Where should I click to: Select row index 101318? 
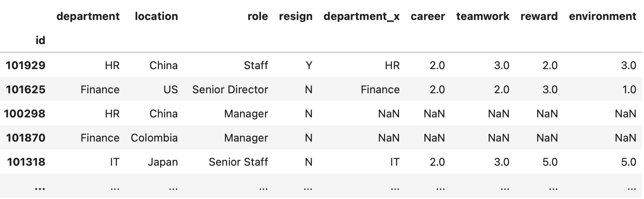click(x=26, y=162)
